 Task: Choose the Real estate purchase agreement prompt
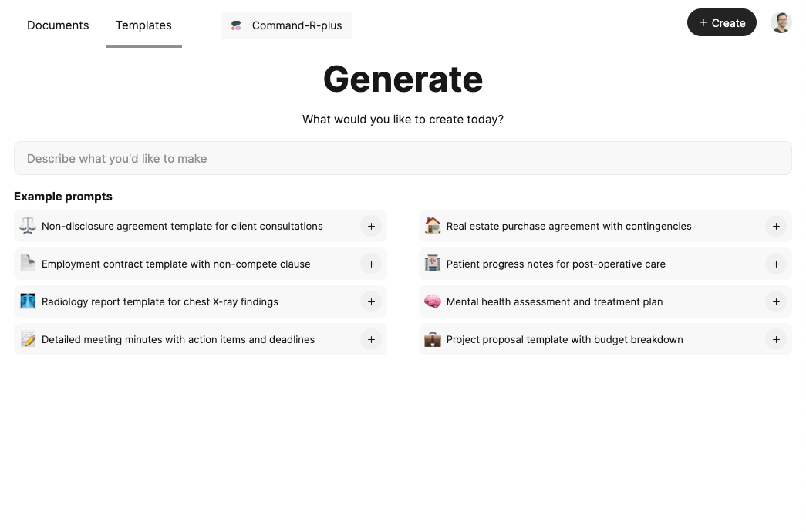tap(568, 226)
